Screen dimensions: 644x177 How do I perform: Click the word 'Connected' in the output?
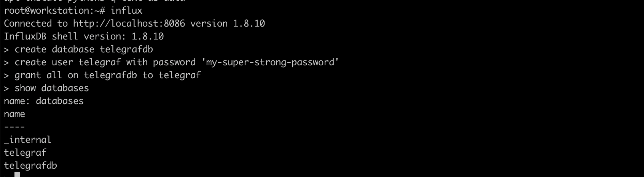click(x=28, y=24)
